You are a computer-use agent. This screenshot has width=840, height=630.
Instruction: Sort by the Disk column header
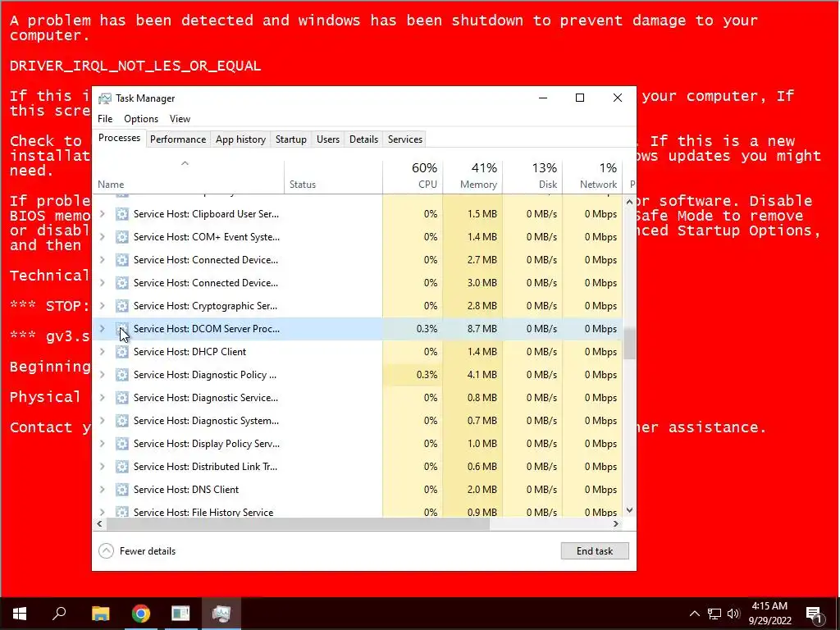[x=532, y=176]
